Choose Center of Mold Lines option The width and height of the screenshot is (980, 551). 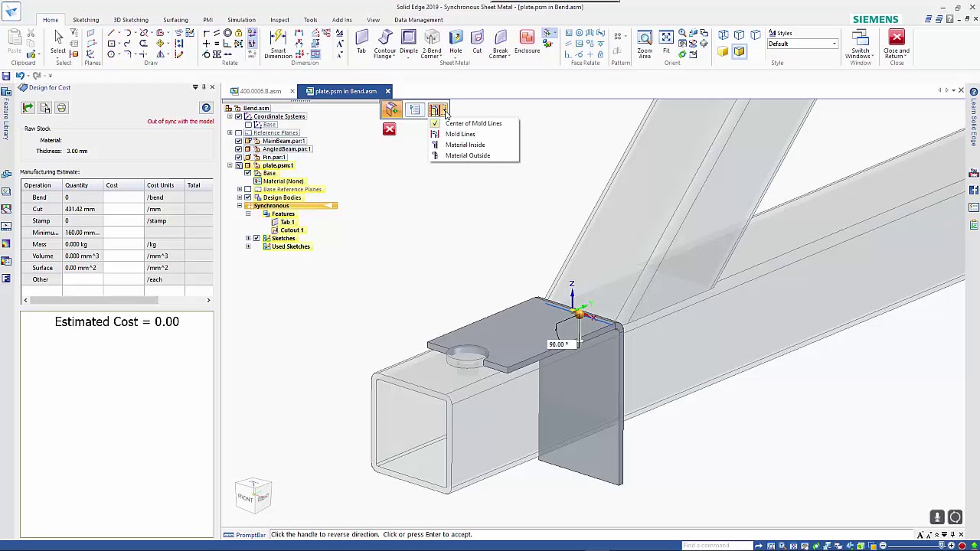[474, 123]
